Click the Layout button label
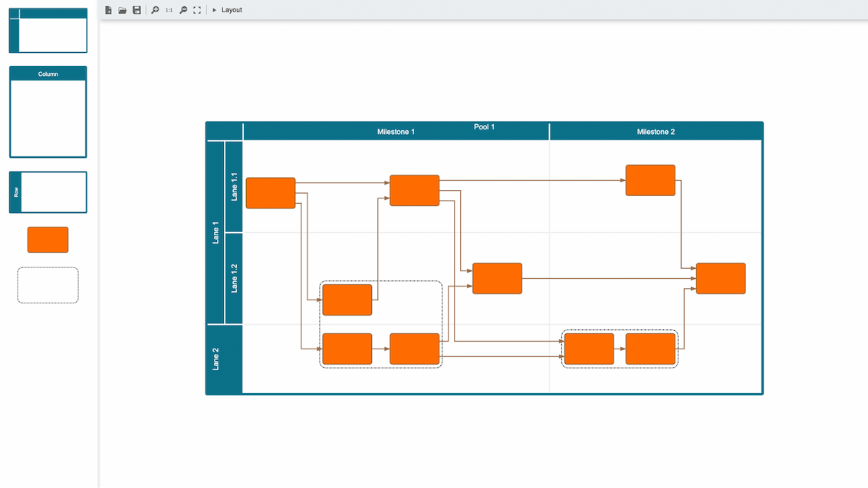 pyautogui.click(x=232, y=10)
